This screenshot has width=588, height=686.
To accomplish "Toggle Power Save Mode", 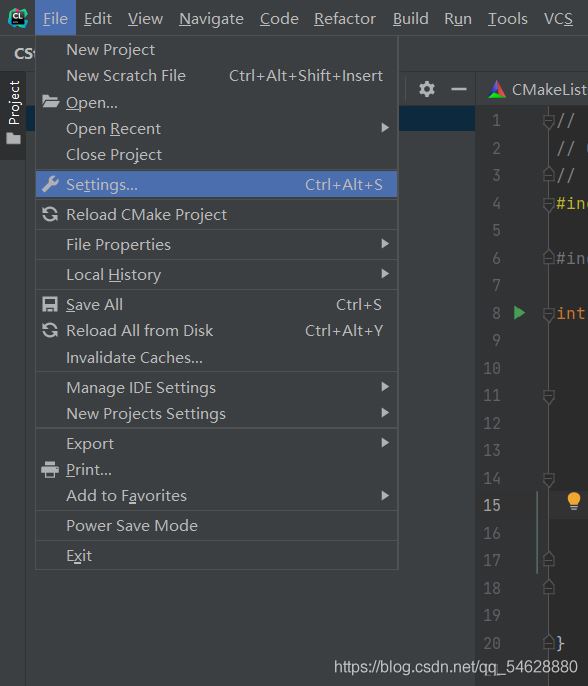I will coord(217,525).
